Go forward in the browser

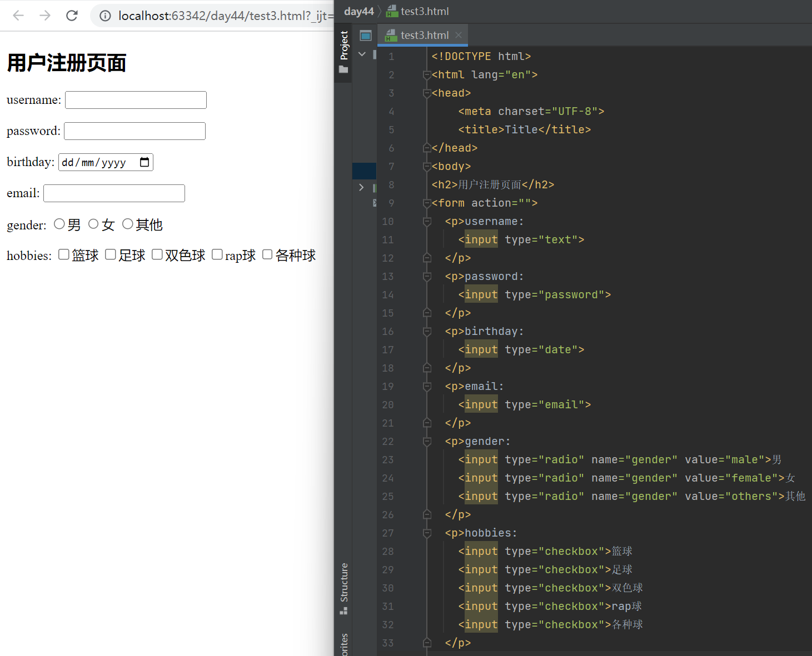click(x=45, y=16)
